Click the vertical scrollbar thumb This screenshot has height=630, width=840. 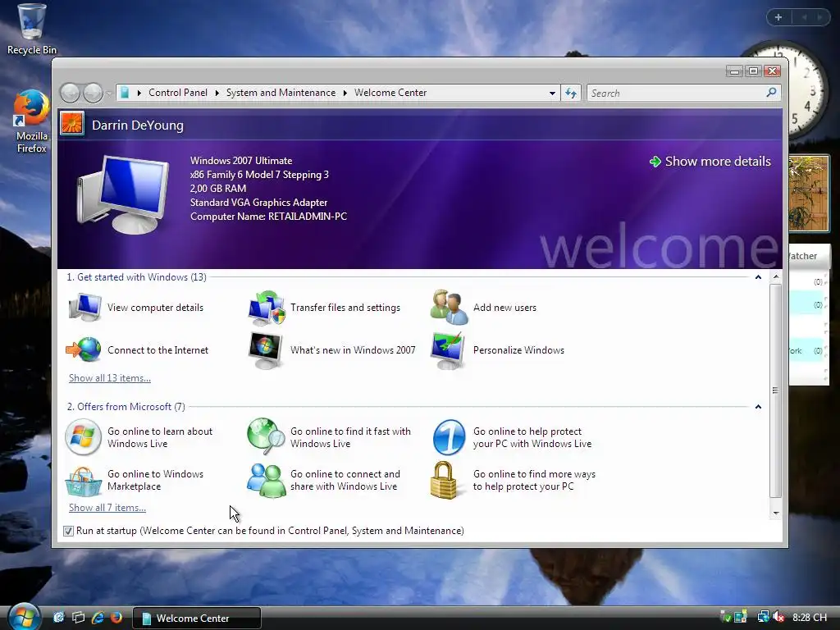775,390
